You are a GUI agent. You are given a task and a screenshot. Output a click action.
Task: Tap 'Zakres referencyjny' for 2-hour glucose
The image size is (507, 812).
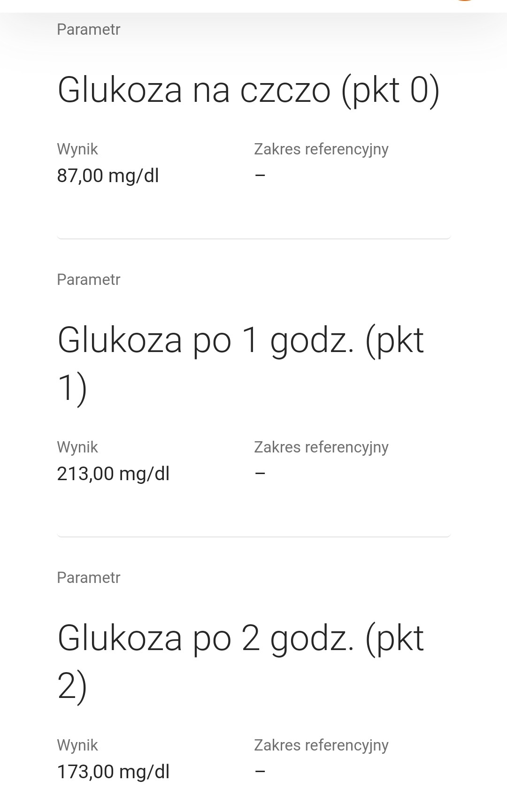coord(321,745)
